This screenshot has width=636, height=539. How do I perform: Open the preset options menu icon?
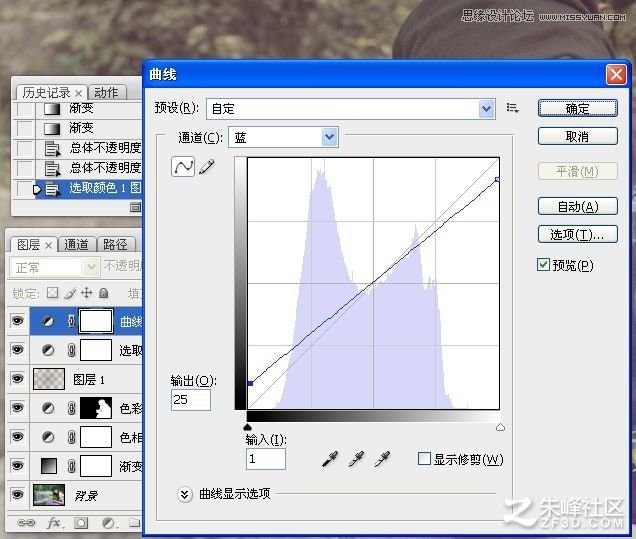pos(512,108)
